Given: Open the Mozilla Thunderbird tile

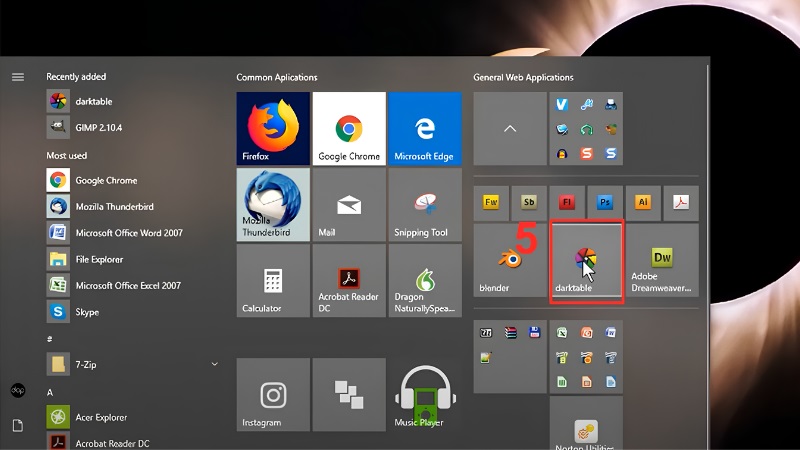Looking at the screenshot, I should coord(273,205).
